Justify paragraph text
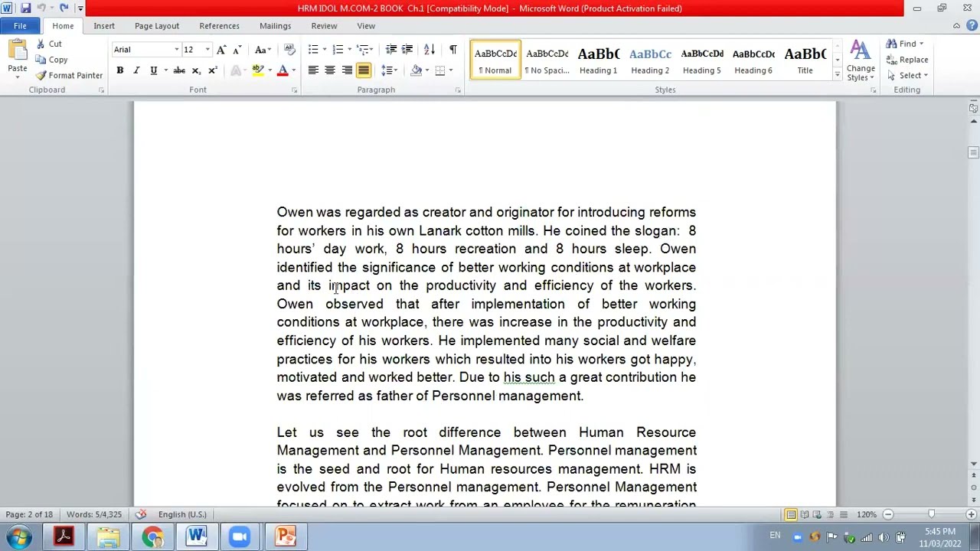The height and width of the screenshot is (551, 980). pyautogui.click(x=364, y=70)
